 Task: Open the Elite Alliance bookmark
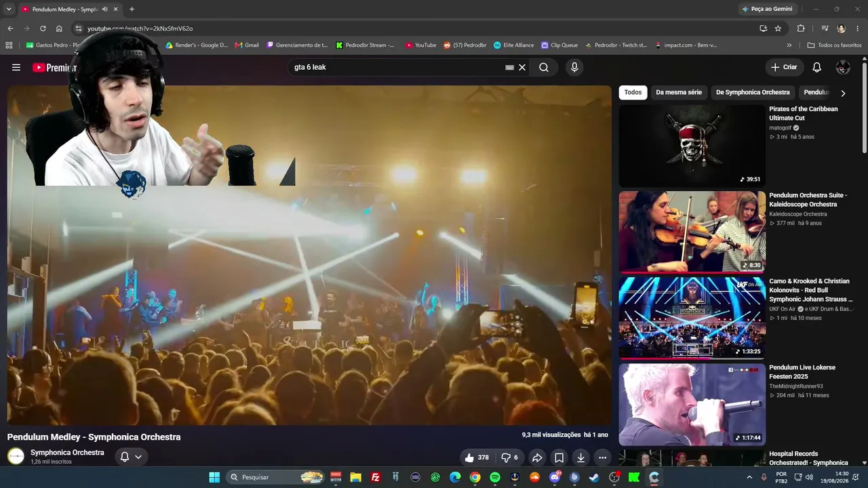click(x=513, y=45)
